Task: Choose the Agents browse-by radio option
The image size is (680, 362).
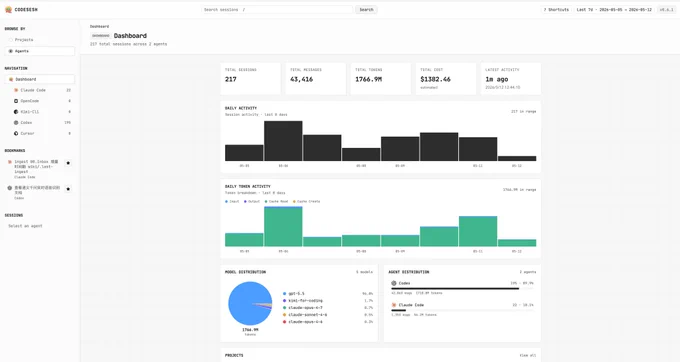Action: click(11, 51)
